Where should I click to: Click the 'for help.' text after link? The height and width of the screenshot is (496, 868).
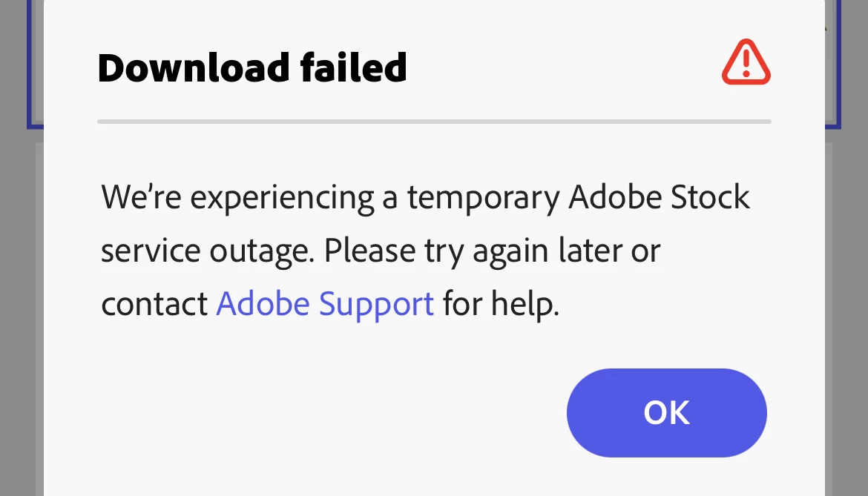501,304
